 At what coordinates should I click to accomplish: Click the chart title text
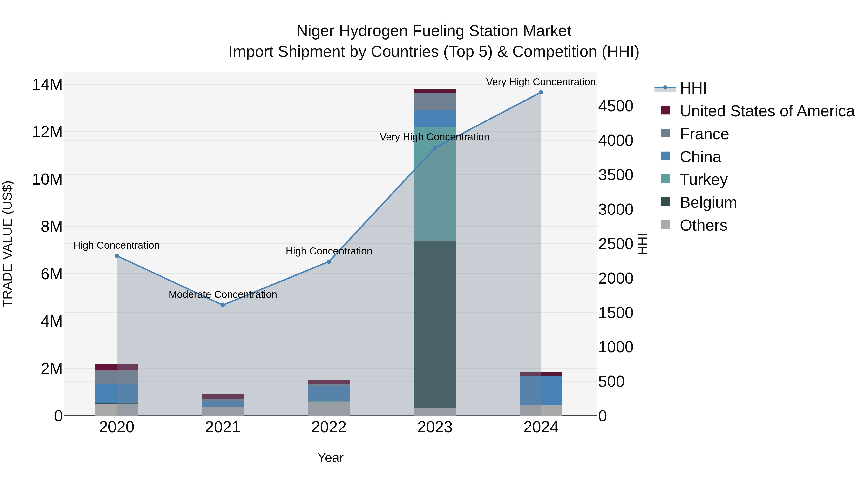[434, 41]
